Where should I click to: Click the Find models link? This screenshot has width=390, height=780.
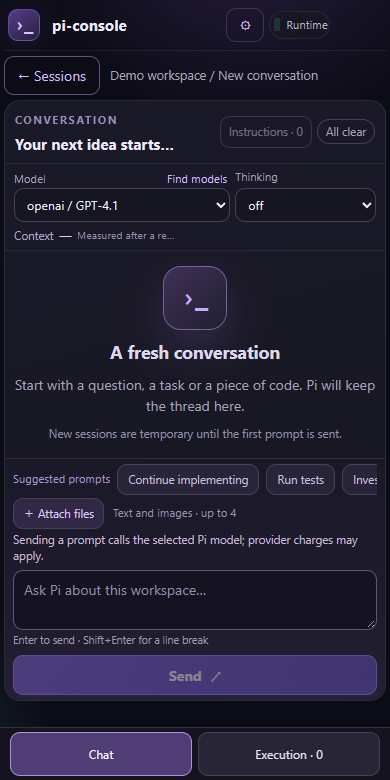(x=197, y=179)
